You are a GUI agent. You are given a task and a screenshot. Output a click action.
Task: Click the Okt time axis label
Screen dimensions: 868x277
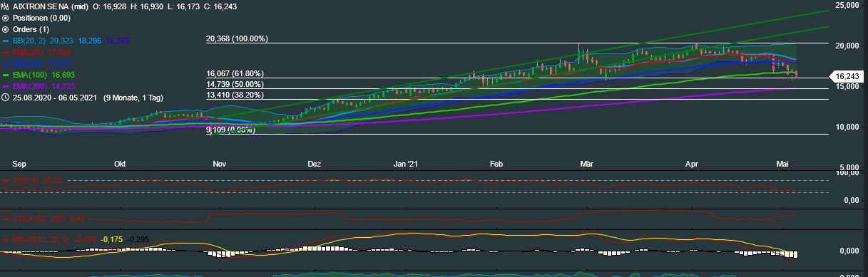(x=120, y=164)
